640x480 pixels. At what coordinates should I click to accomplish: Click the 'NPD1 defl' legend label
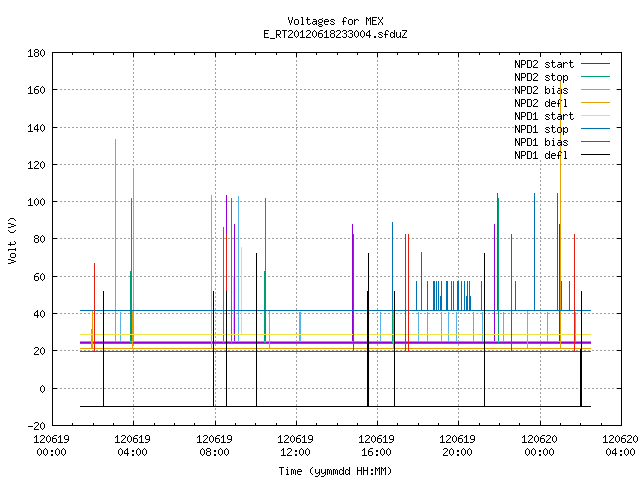[x=541, y=156]
